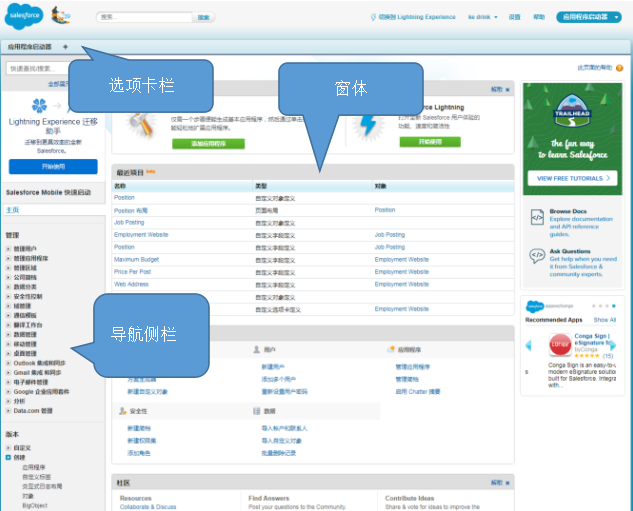Open the BigObject item under 创建
This screenshot has height=511, width=633.
pyautogui.click(x=35, y=505)
